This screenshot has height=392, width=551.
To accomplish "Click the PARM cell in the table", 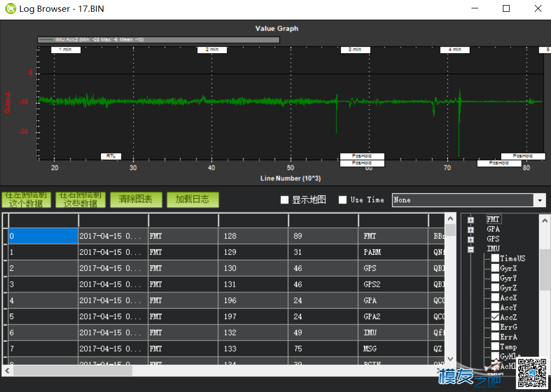I will click(393, 252).
